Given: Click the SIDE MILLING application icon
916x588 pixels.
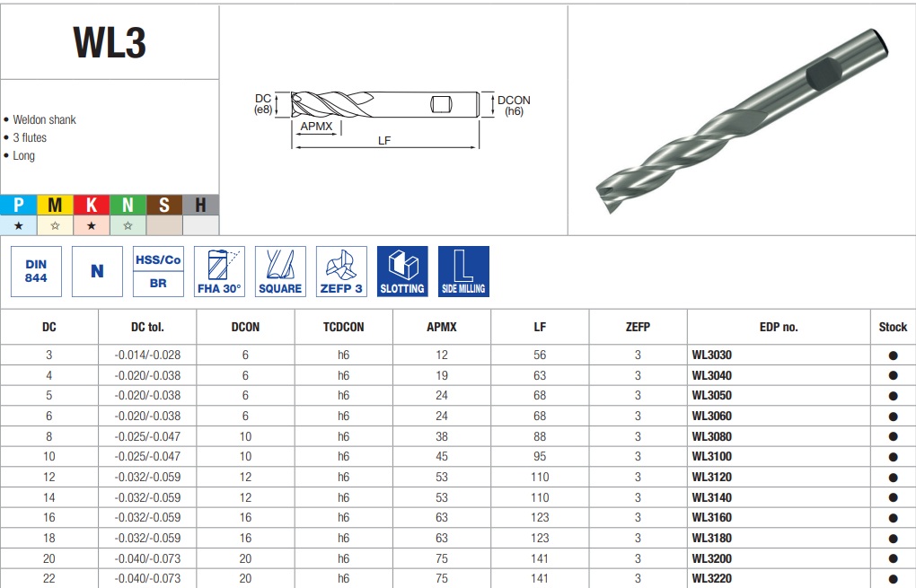Looking at the screenshot, I should coord(463,271).
